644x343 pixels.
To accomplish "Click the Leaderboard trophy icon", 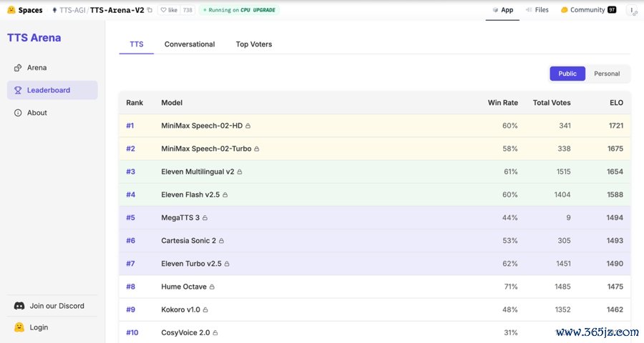I will [x=18, y=90].
